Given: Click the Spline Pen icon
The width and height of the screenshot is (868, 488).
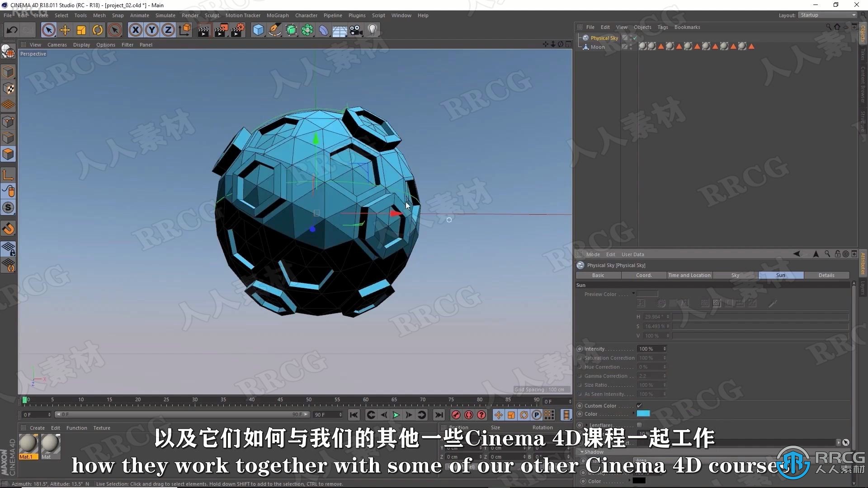Looking at the screenshot, I should point(274,30).
